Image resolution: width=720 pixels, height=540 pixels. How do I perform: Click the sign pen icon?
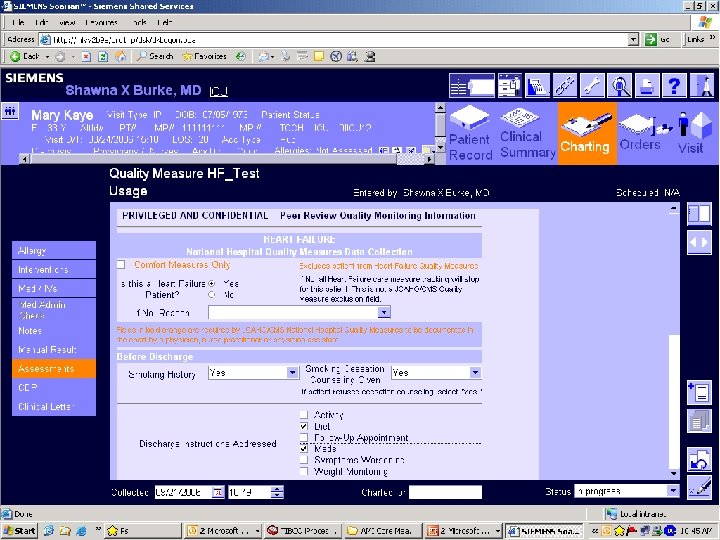click(x=699, y=488)
